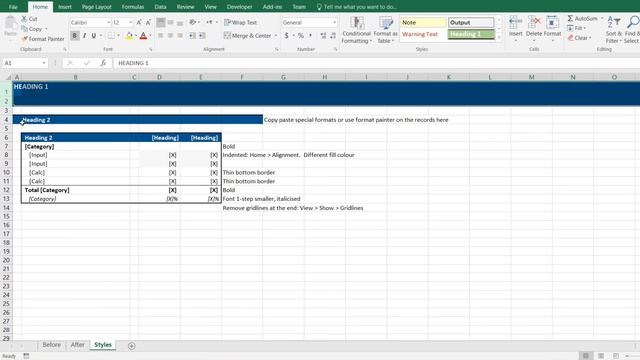This screenshot has width=640, height=360.
Task: Click the Copy icon in Clipboard
Action: tap(24, 29)
